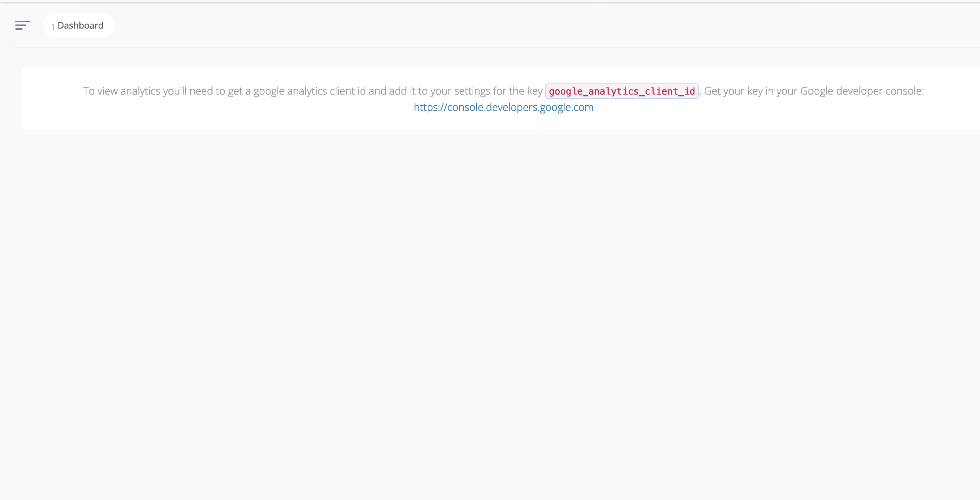This screenshot has height=500, width=980.
Task: Click the blue console.developers.google.com text
Action: pyautogui.click(x=503, y=107)
